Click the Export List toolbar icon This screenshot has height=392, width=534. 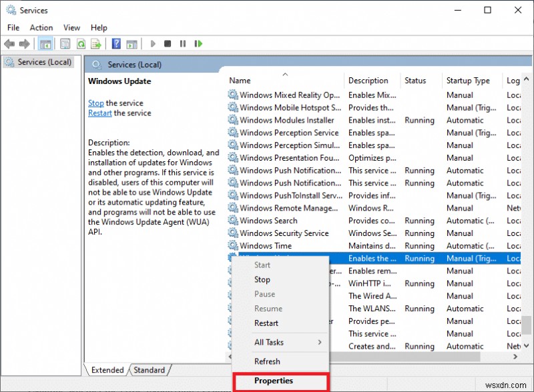[96, 43]
